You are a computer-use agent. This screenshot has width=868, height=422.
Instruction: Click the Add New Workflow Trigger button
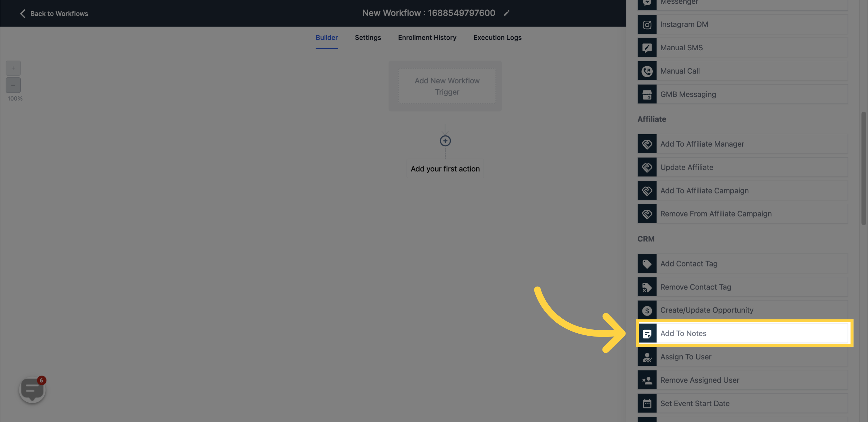447,86
